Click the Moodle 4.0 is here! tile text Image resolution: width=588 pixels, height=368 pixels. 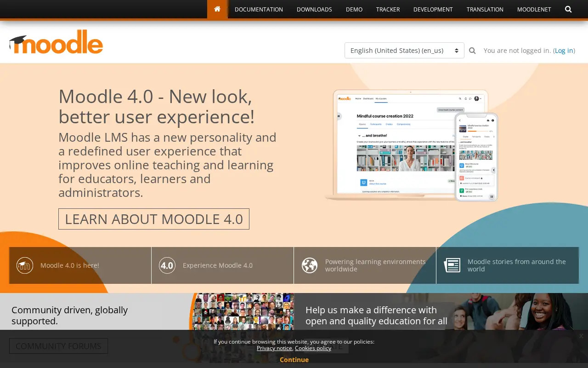70,265
